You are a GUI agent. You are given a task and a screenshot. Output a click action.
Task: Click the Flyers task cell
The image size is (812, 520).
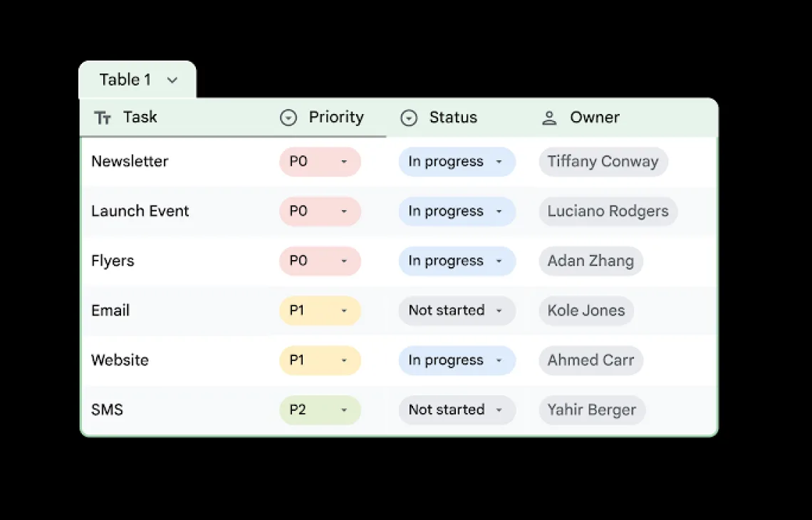(x=176, y=261)
